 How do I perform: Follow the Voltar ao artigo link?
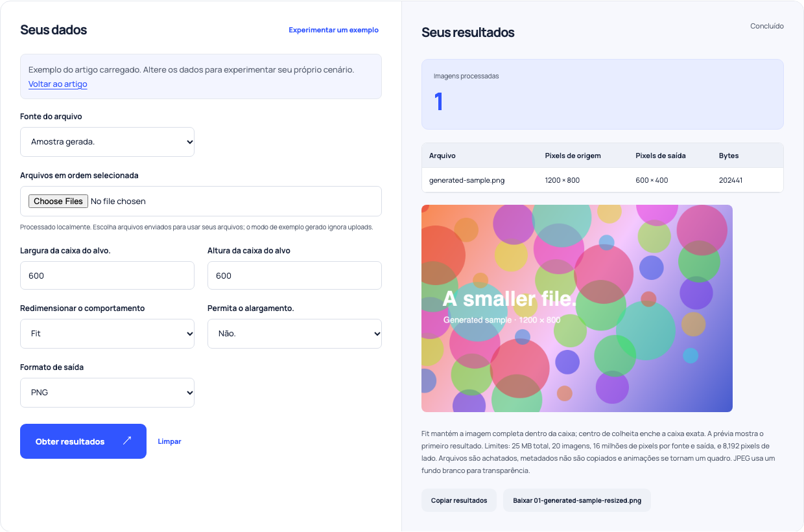tap(58, 84)
